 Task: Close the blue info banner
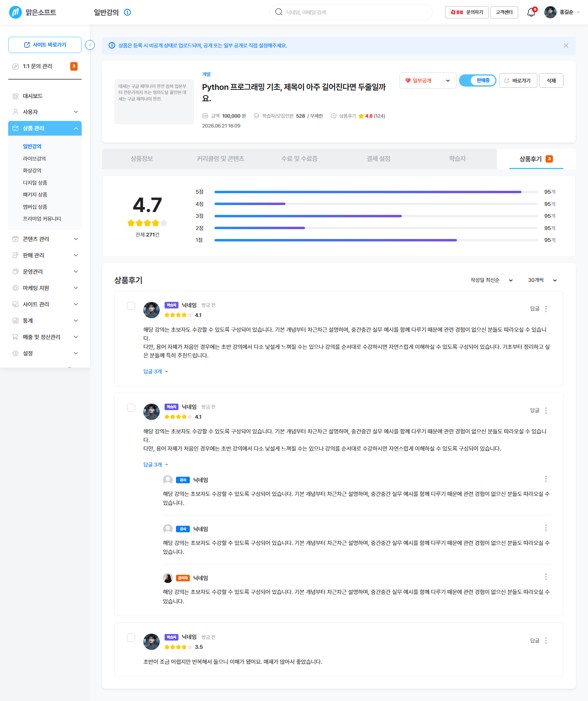tap(566, 46)
